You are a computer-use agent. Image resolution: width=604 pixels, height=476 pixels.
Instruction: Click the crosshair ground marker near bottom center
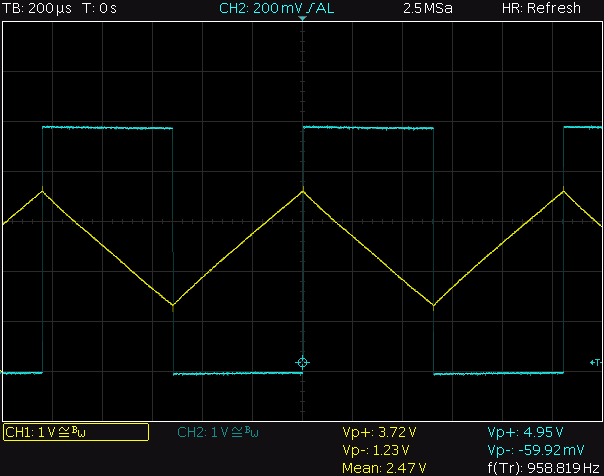pyautogui.click(x=302, y=362)
